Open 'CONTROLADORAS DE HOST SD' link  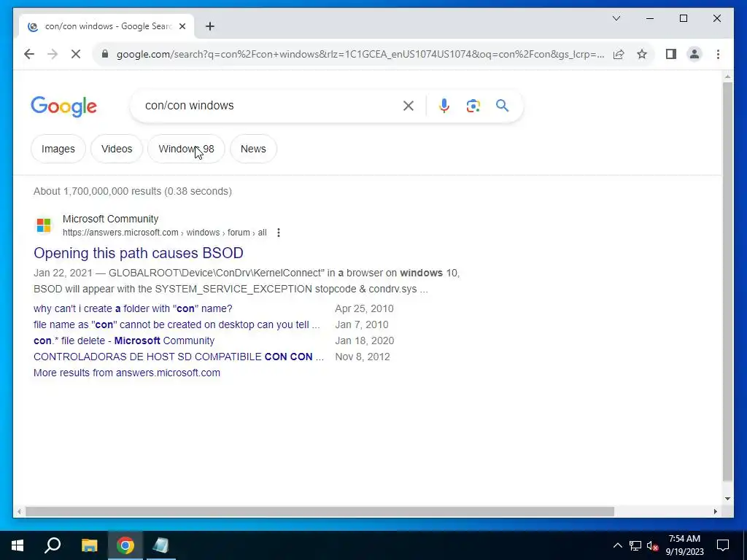pyautogui.click(x=179, y=357)
